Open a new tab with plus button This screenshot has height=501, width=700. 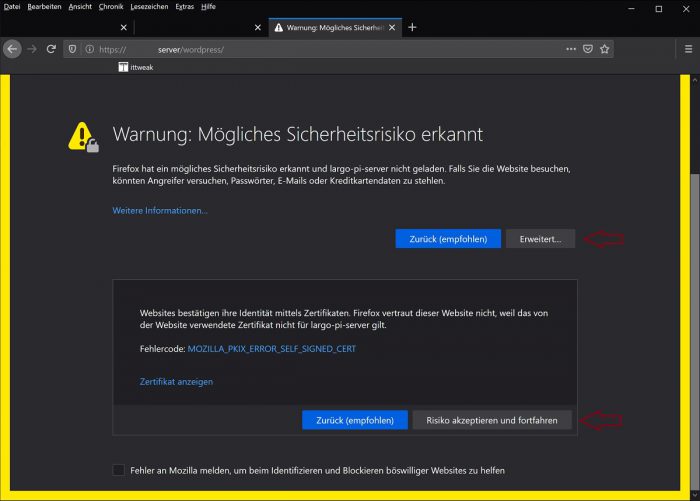[412, 27]
